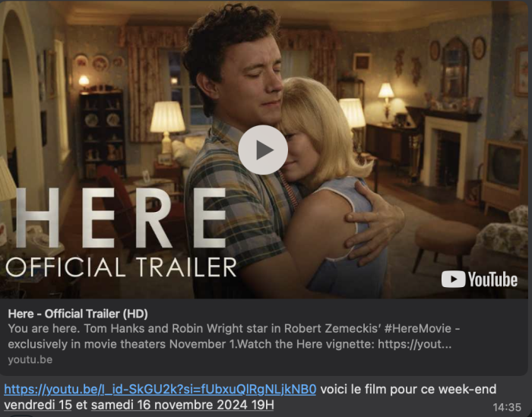Click the truncated https://yout... link in description
The width and height of the screenshot is (532, 417).
point(415,344)
